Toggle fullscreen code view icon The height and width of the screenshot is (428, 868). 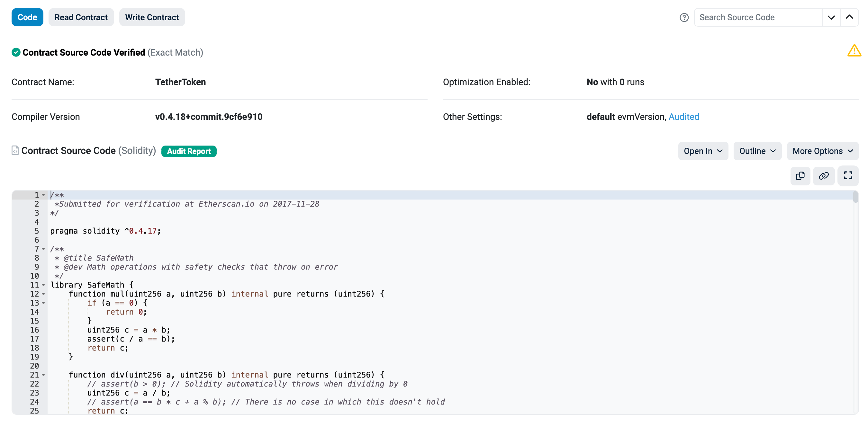848,176
